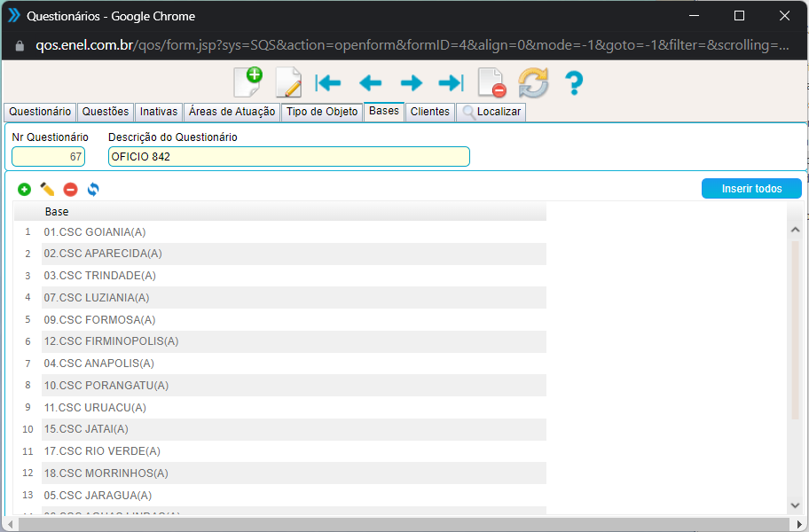Edit selected base with small pencil
This screenshot has width=809, height=532.
click(x=47, y=190)
